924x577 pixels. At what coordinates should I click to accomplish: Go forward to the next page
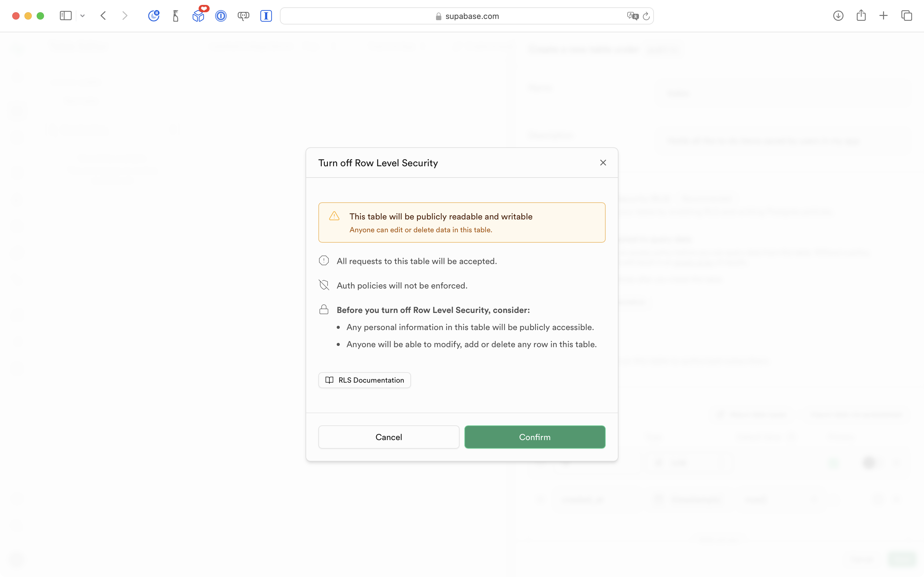[125, 16]
